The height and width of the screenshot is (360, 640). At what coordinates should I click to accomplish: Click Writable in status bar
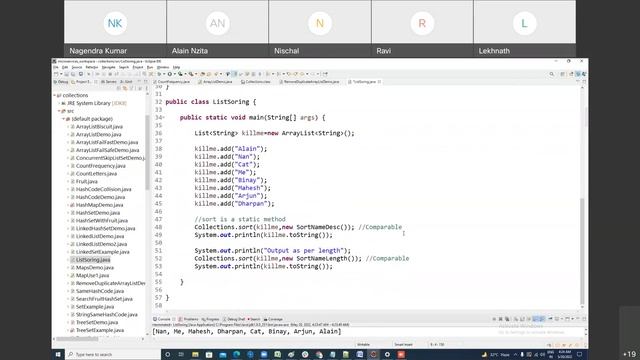pyautogui.click(x=363, y=345)
